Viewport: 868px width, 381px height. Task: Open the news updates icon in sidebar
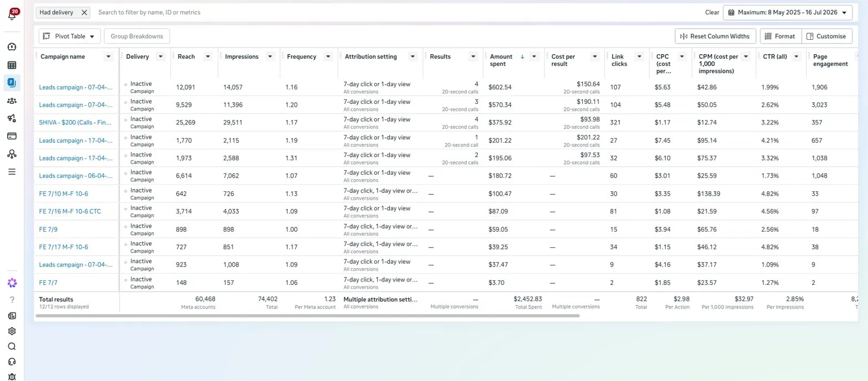point(12,316)
